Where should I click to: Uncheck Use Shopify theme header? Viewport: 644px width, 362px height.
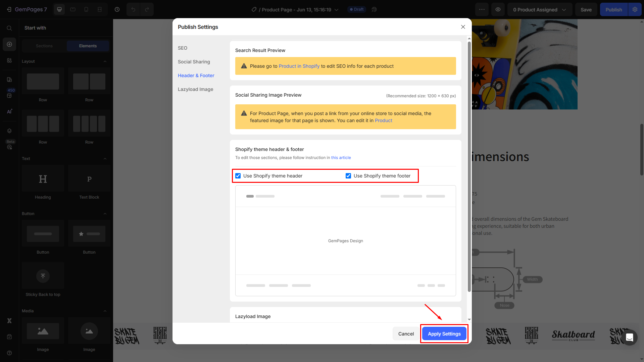(x=238, y=175)
